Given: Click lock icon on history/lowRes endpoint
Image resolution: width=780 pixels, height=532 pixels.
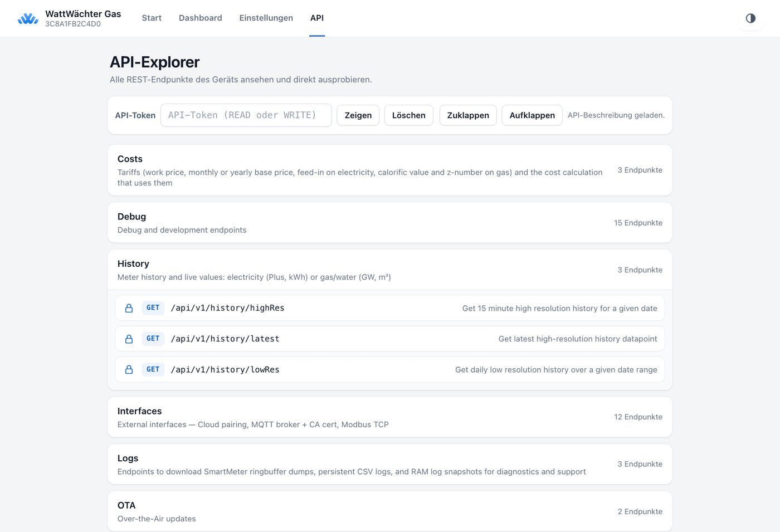Looking at the screenshot, I should tap(129, 369).
